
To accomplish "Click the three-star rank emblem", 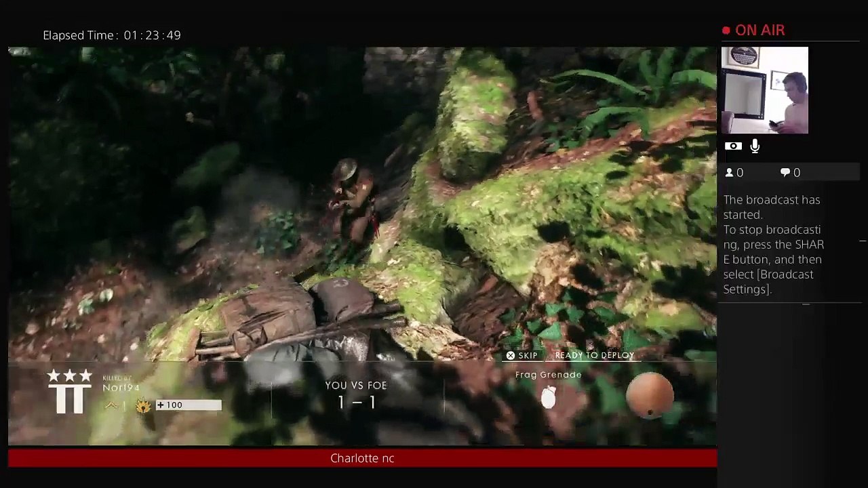I will tap(69, 390).
